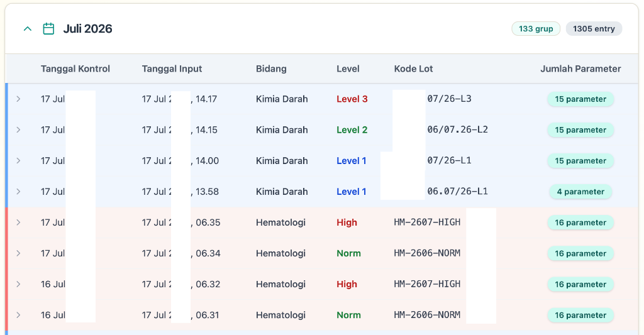This screenshot has height=335, width=644.
Task: Click Kimia Darah in the 14.00 row
Action: [x=282, y=160]
